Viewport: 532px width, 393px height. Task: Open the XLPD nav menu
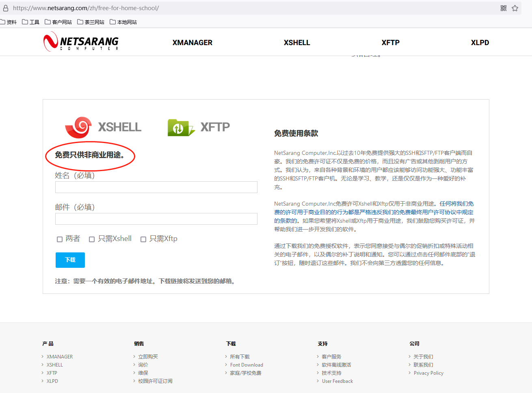click(x=480, y=43)
